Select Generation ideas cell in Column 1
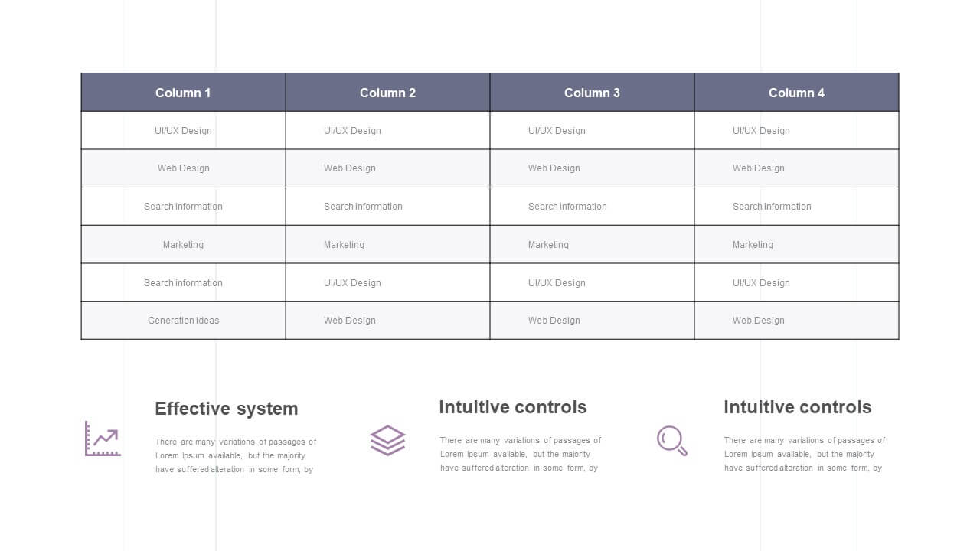The height and width of the screenshot is (551, 980). 183,321
